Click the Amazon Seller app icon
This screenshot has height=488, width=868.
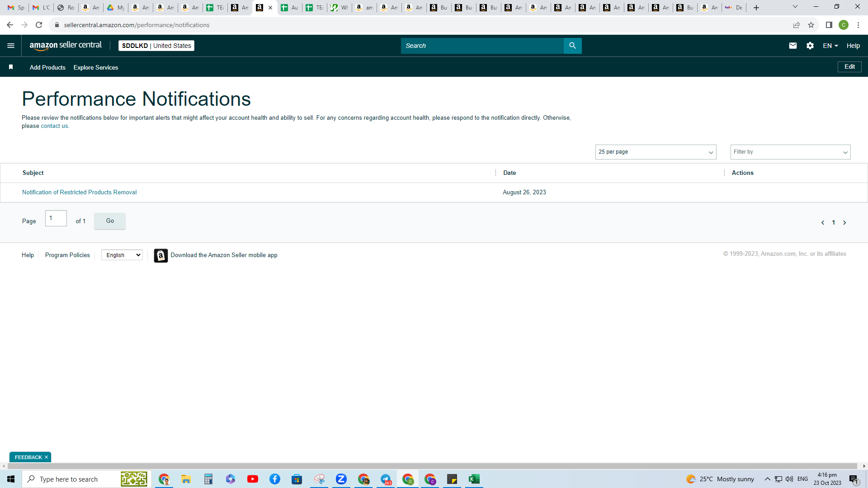pos(160,255)
